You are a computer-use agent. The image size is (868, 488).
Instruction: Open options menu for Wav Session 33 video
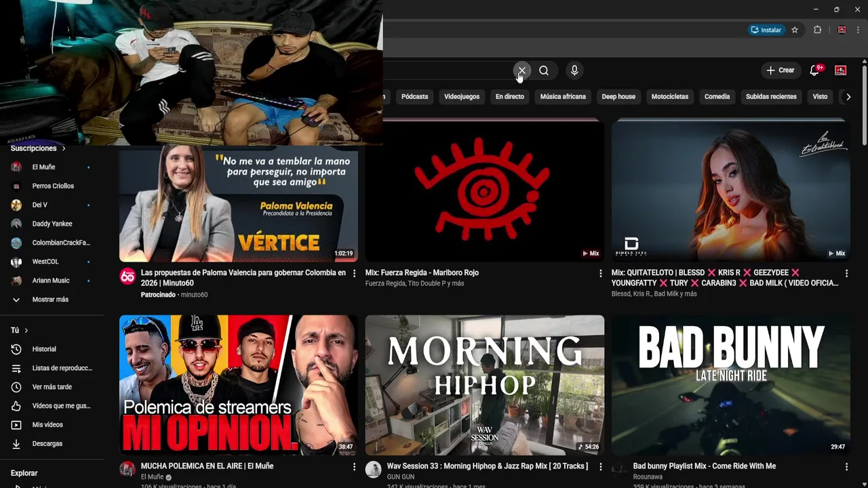(600, 467)
